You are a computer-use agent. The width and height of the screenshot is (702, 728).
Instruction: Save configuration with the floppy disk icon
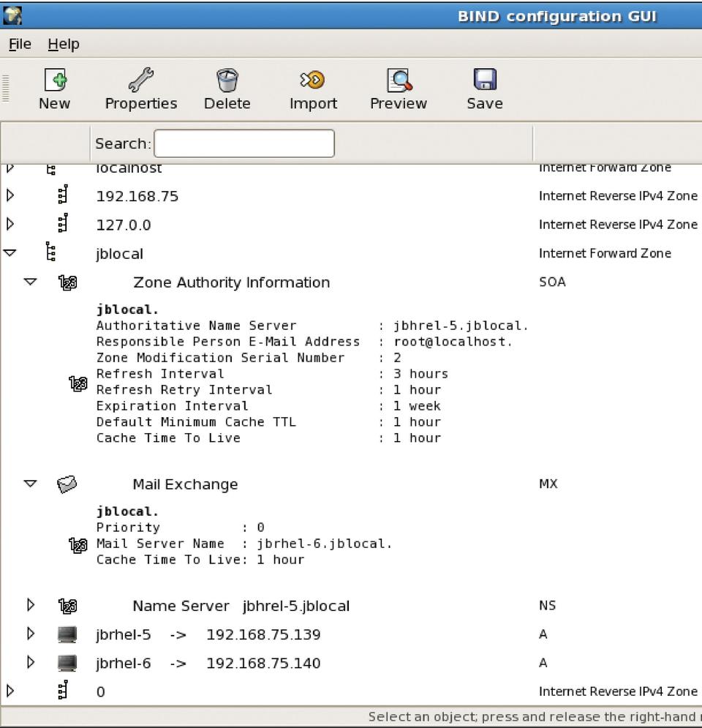coord(484,80)
